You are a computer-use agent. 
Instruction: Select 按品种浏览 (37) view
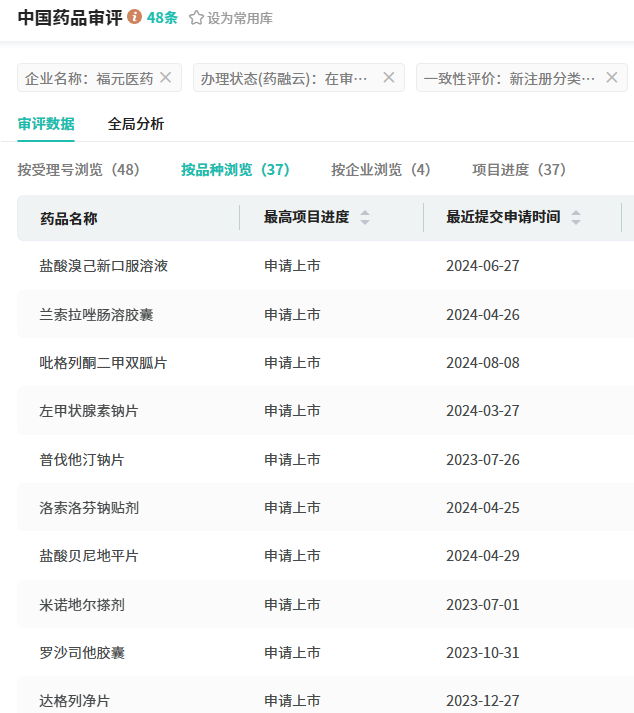coord(235,170)
